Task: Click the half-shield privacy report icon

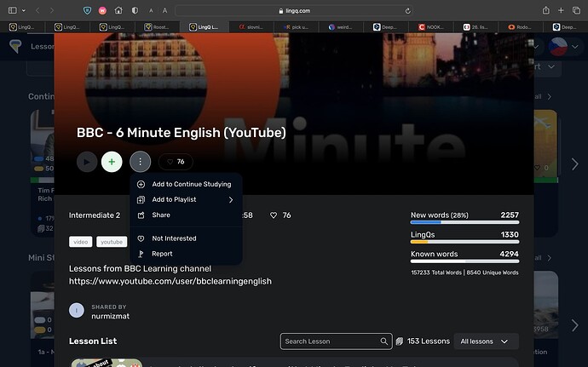Action: click(135, 10)
